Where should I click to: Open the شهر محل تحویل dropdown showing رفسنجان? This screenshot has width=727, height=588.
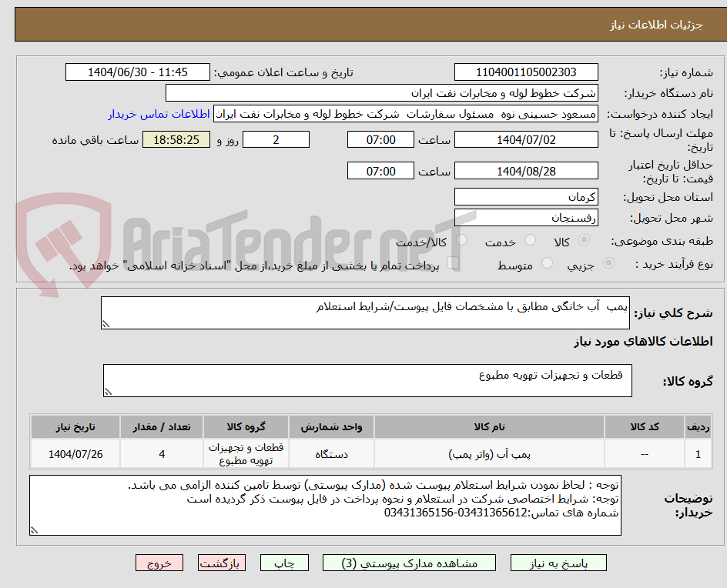click(526, 217)
